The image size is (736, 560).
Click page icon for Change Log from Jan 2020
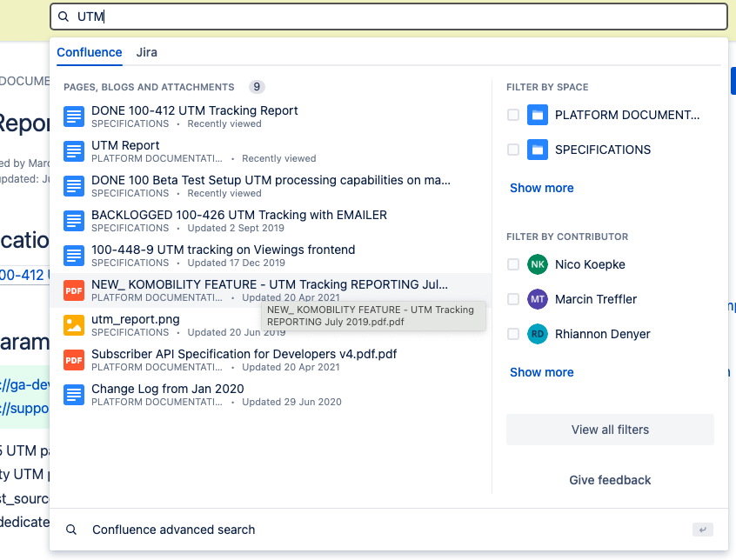click(x=74, y=395)
